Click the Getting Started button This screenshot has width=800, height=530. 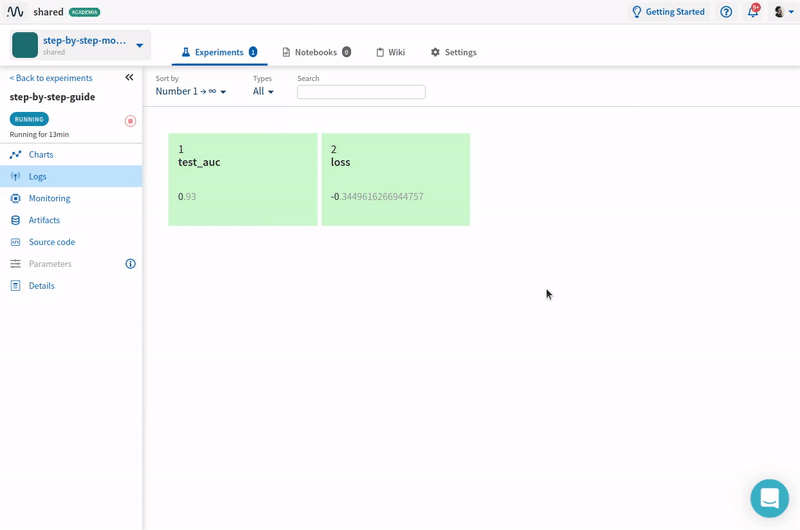click(668, 12)
